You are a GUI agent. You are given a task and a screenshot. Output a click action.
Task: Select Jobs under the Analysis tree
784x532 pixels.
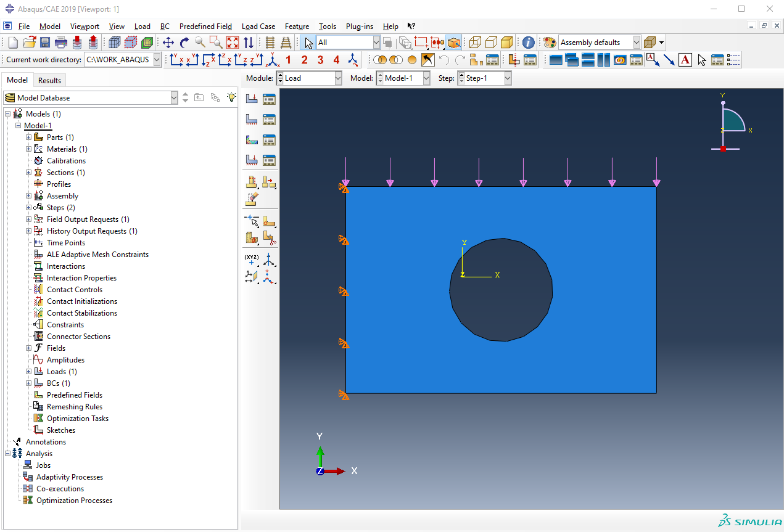(x=43, y=465)
